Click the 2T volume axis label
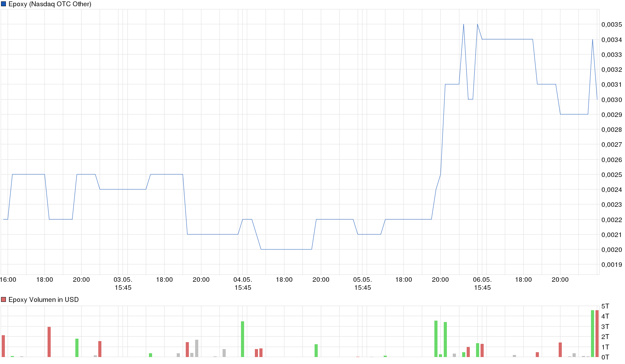 click(x=605, y=337)
